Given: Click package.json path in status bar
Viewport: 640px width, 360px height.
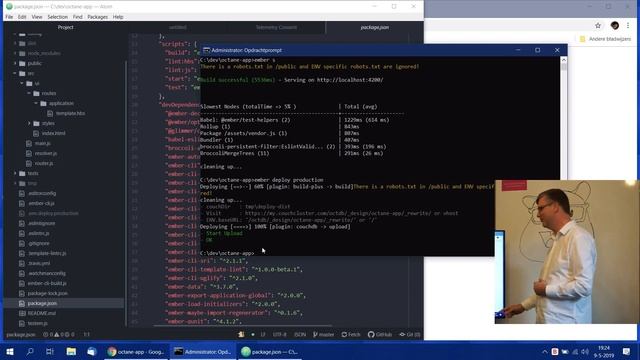Looking at the screenshot, I should 21,335.
